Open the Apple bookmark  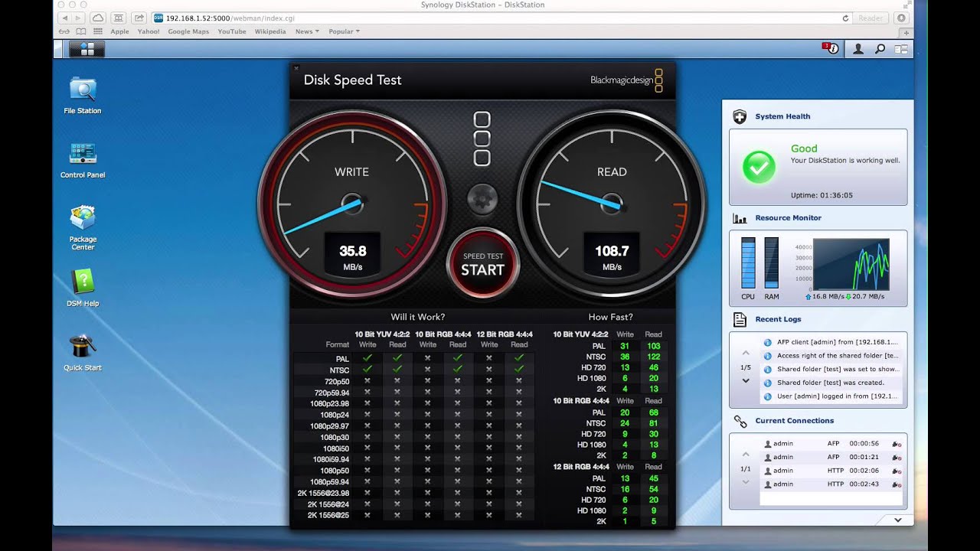point(119,31)
